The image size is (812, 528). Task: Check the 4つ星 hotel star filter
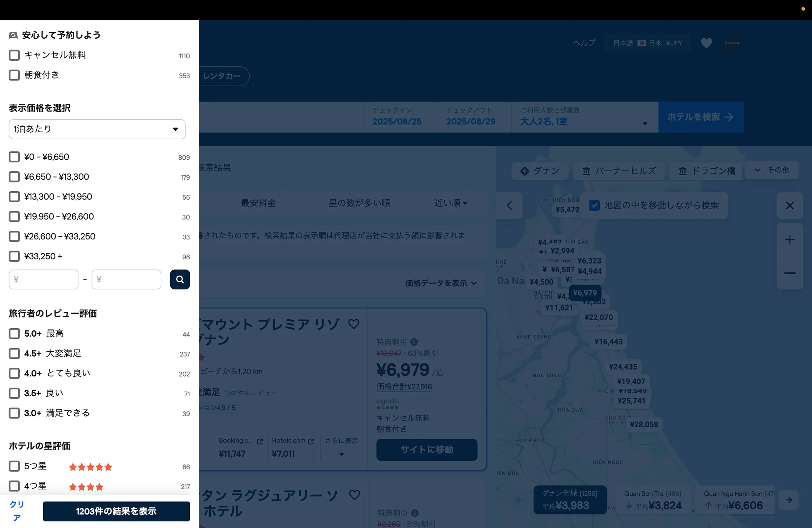[x=14, y=486]
